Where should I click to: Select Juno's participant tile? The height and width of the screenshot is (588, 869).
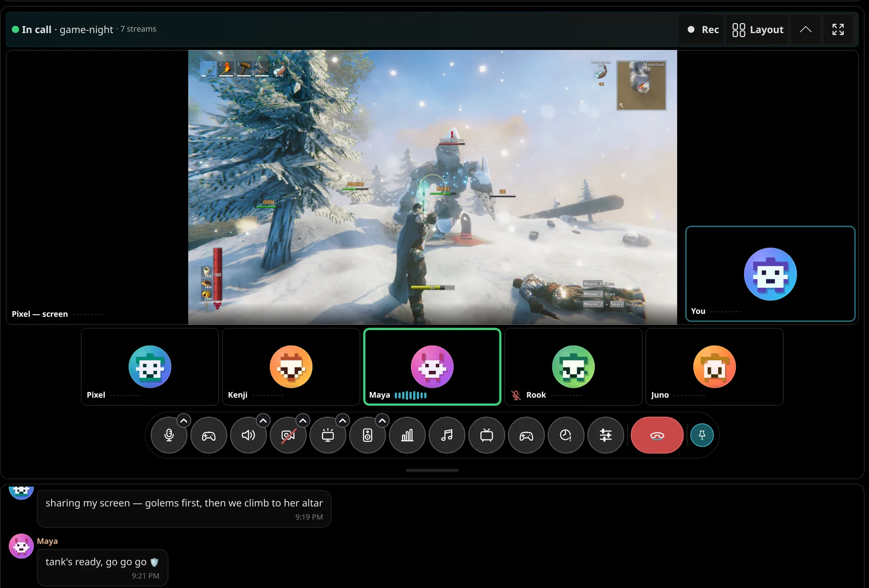click(714, 367)
